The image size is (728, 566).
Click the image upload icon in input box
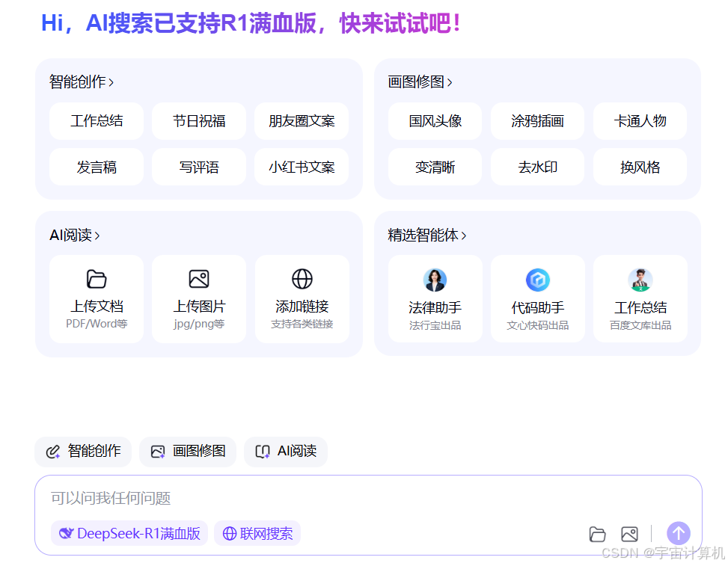pos(629,535)
